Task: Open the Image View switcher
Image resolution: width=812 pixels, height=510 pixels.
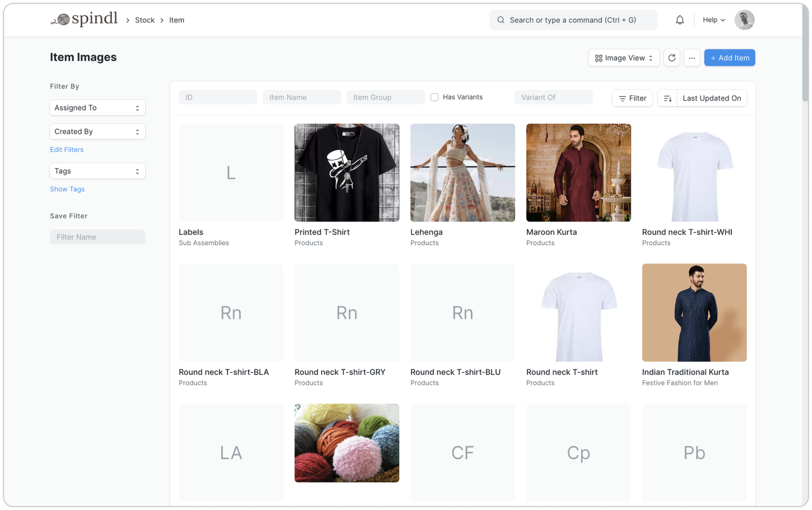Action: [624, 58]
